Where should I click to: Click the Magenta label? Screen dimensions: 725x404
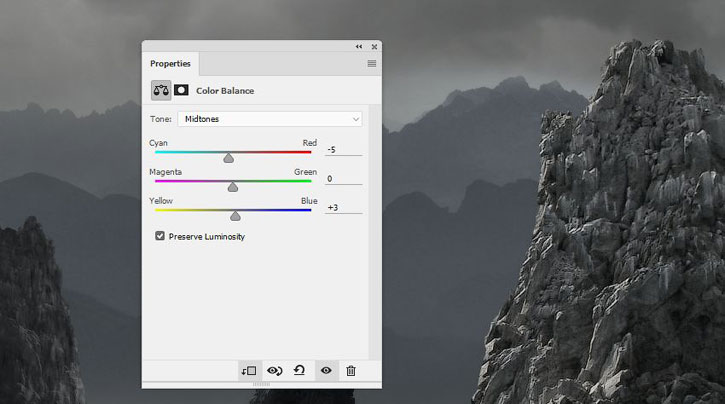166,172
